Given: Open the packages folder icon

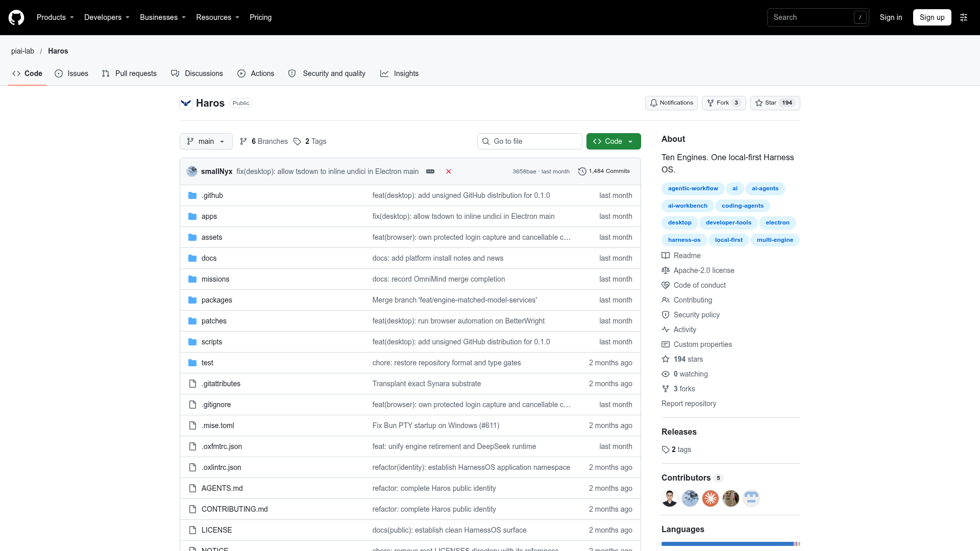Looking at the screenshot, I should 192,300.
